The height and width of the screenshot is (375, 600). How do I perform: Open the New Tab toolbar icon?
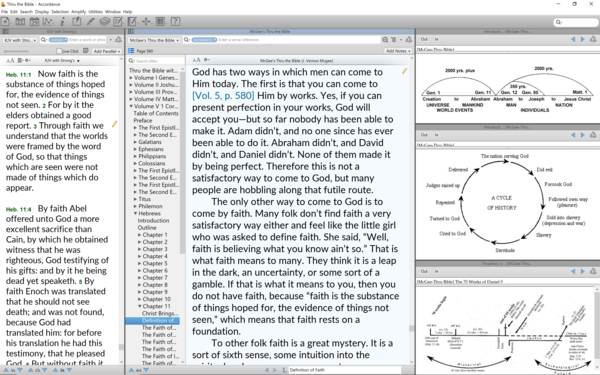(x=5, y=21)
